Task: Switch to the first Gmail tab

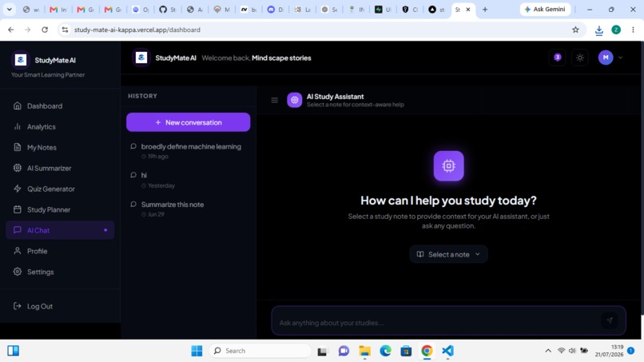Action: (x=58, y=9)
